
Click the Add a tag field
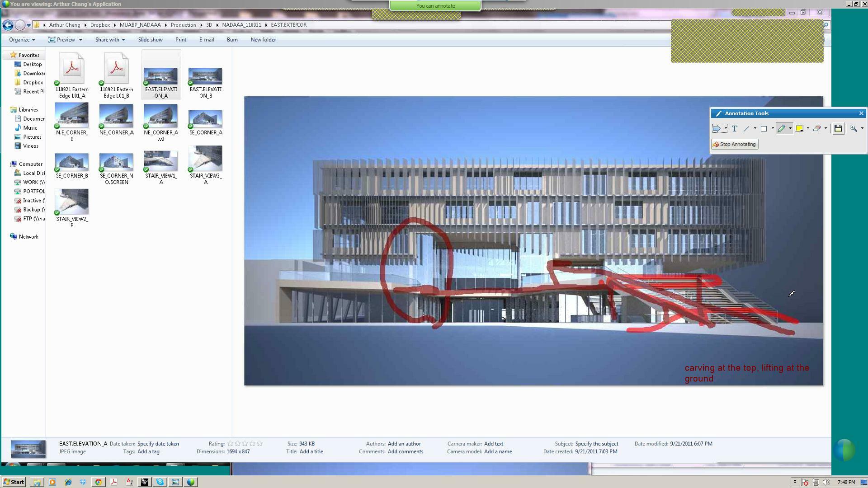(x=148, y=452)
